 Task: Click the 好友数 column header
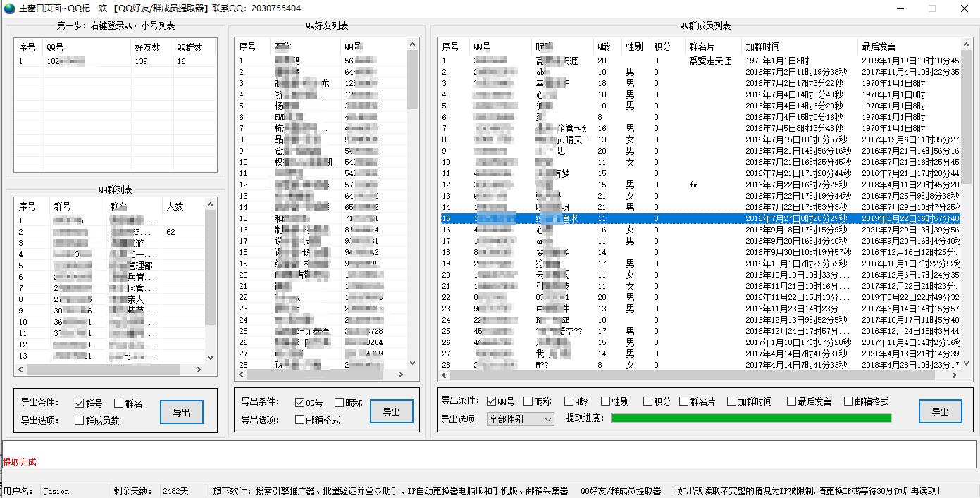click(151, 47)
